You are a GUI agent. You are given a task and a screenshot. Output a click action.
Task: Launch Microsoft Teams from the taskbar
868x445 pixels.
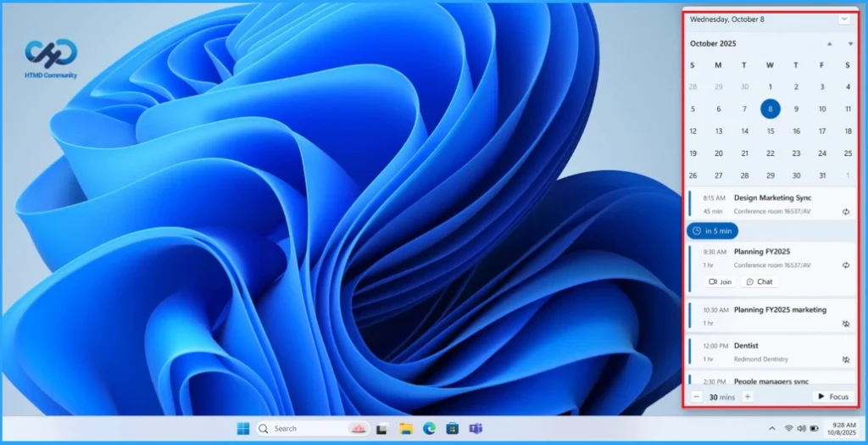pos(476,428)
